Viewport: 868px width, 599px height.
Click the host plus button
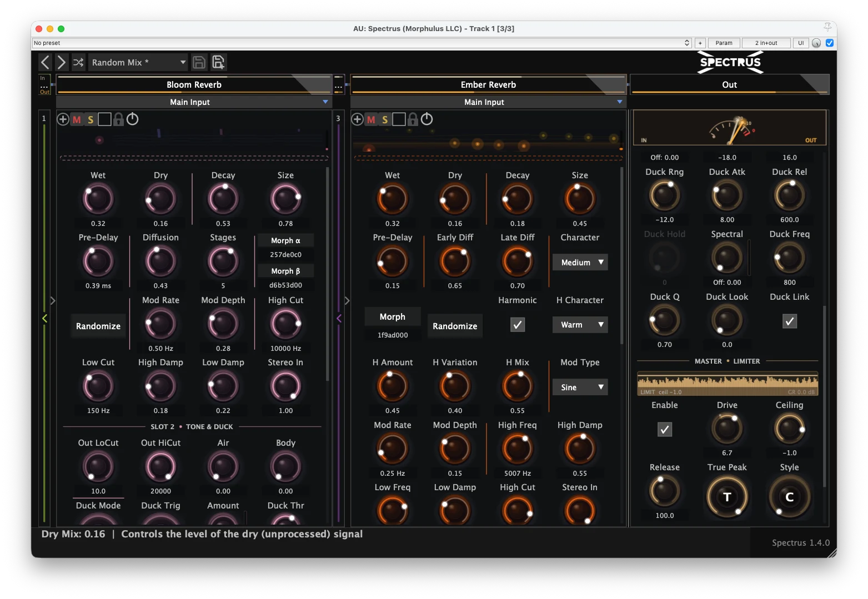pyautogui.click(x=700, y=43)
